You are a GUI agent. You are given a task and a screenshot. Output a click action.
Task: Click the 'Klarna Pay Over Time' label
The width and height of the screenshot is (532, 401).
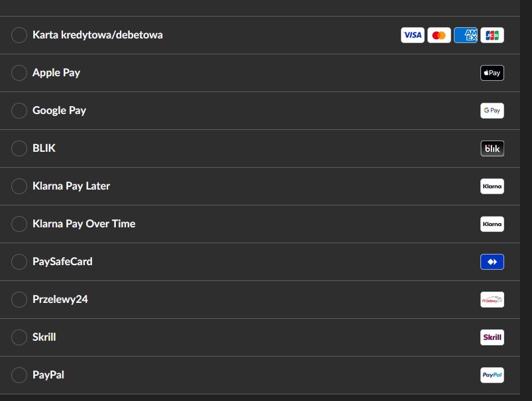click(83, 224)
